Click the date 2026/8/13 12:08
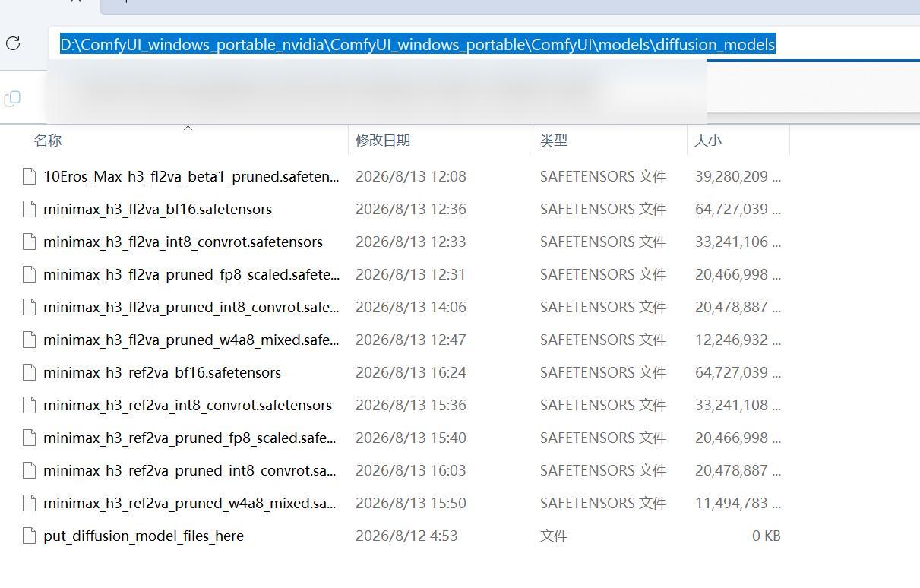Viewport: 920px width, 588px height. click(411, 176)
